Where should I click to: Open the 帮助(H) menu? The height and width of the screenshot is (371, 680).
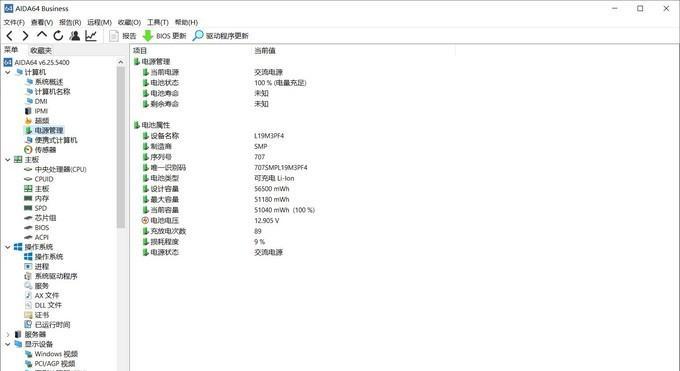(186, 22)
